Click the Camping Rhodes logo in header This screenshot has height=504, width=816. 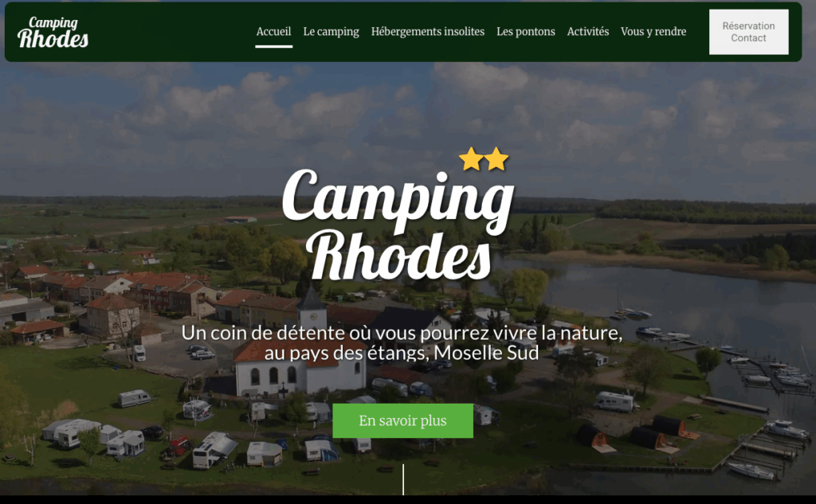point(53,33)
